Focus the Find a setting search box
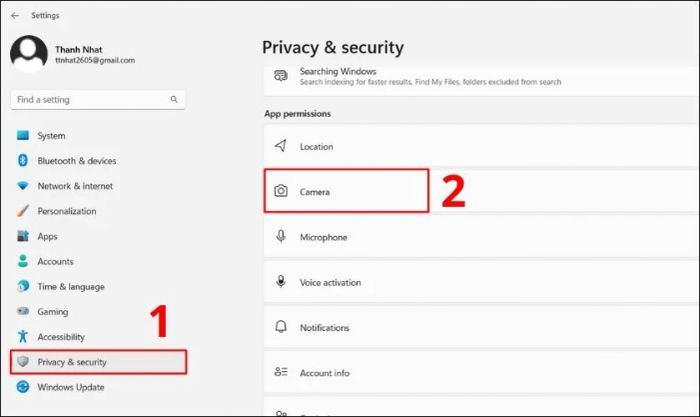The height and width of the screenshot is (417, 700). coord(90,100)
